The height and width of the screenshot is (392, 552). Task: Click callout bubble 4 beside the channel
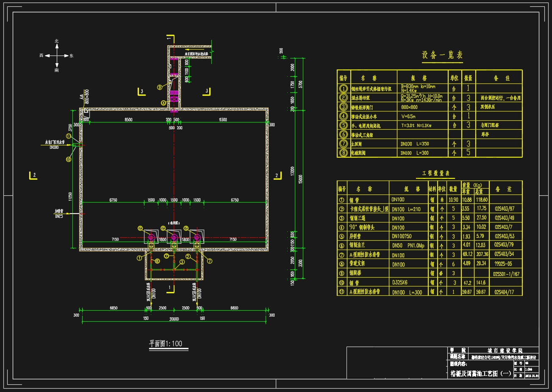[x=163, y=103]
